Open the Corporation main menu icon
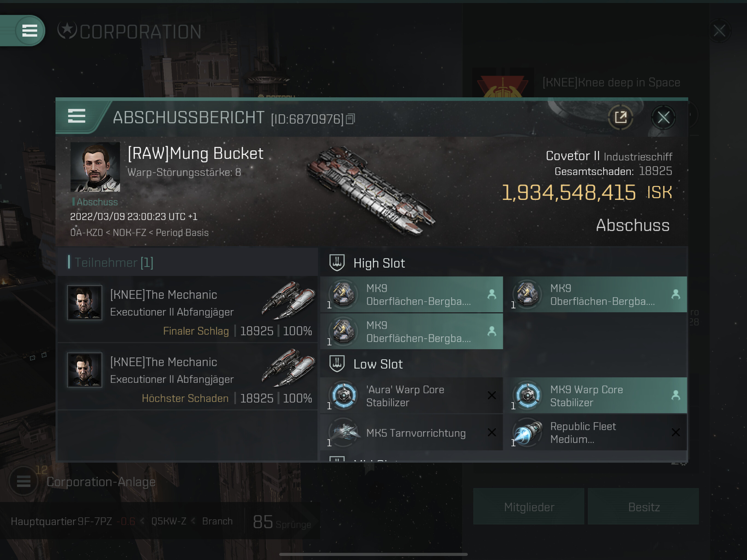The height and width of the screenshot is (560, 747). pyautogui.click(x=30, y=31)
